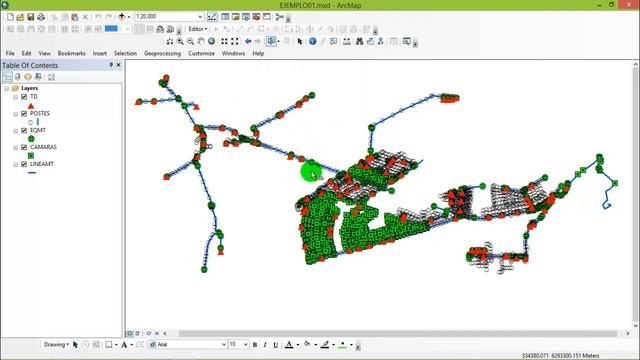The image size is (640, 360).
Task: Collapse the LINEAMT layer legend
Action: [x=16, y=164]
